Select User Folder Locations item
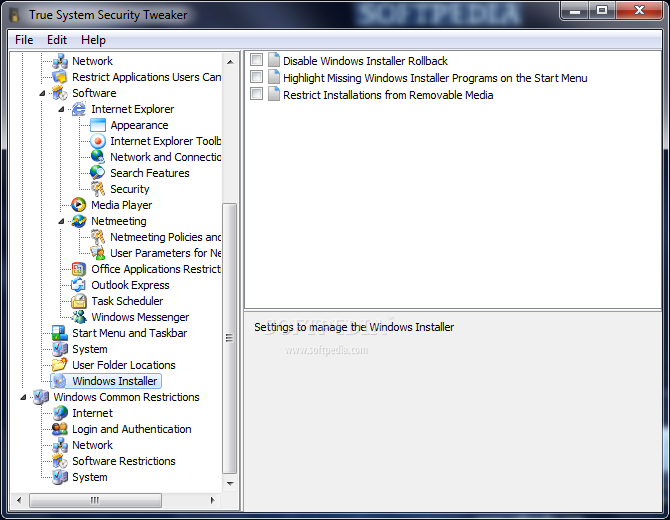670x520 pixels. click(123, 365)
